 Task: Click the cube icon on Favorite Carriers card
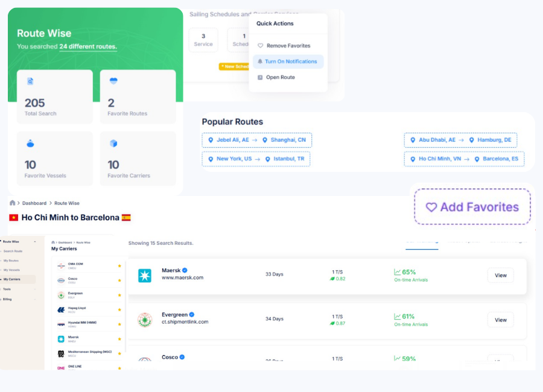(x=113, y=144)
